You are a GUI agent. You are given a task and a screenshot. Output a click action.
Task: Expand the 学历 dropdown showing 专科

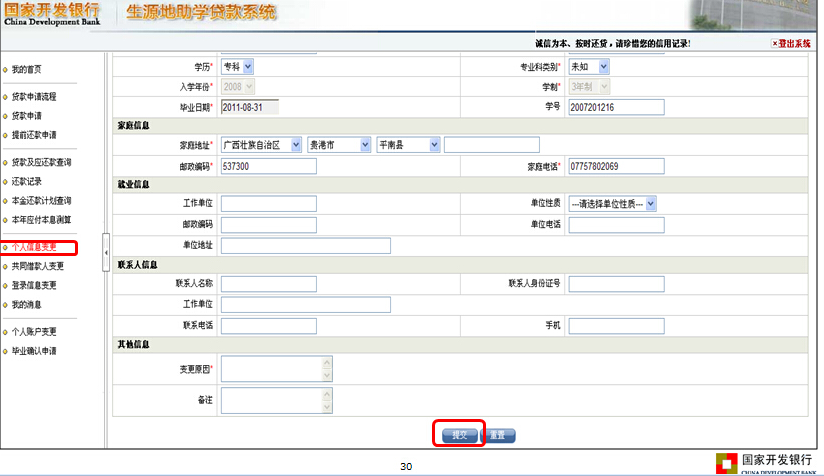(x=237, y=66)
